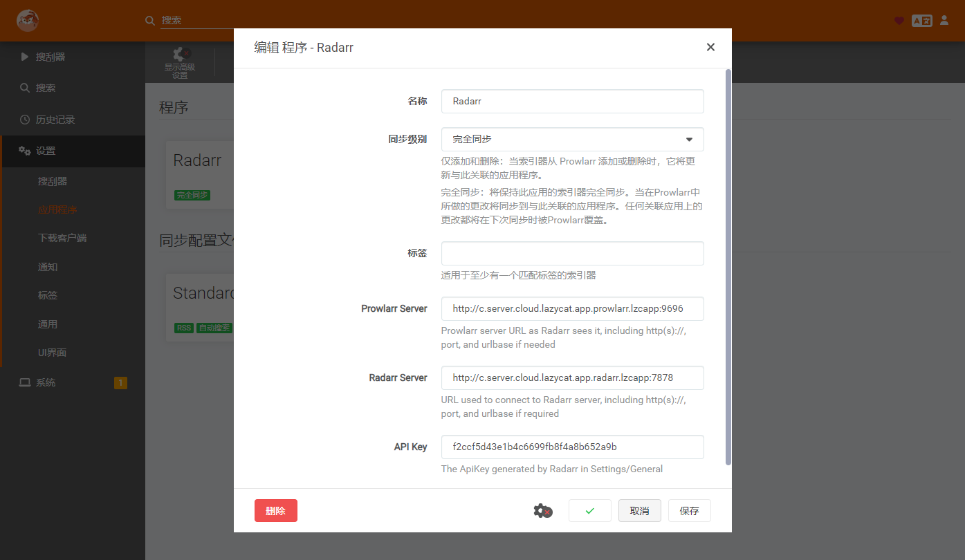
Task: Click the 保存 button
Action: coord(690,511)
